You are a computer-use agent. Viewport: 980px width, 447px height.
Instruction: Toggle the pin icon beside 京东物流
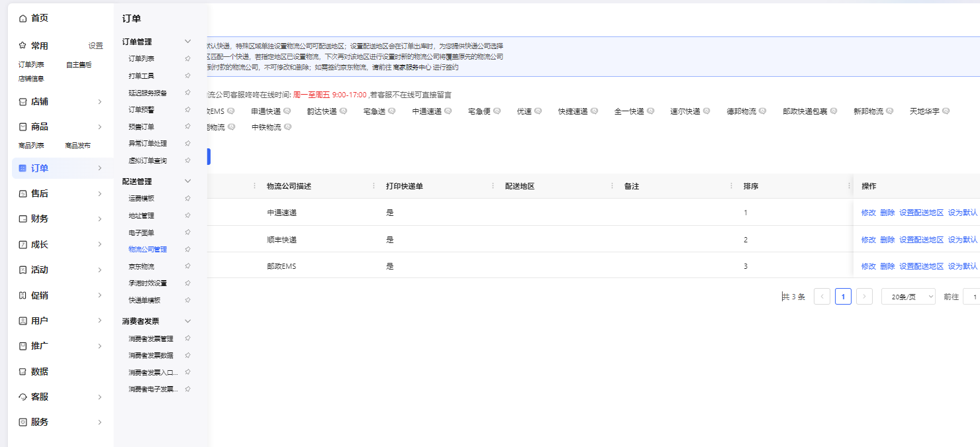click(x=187, y=266)
